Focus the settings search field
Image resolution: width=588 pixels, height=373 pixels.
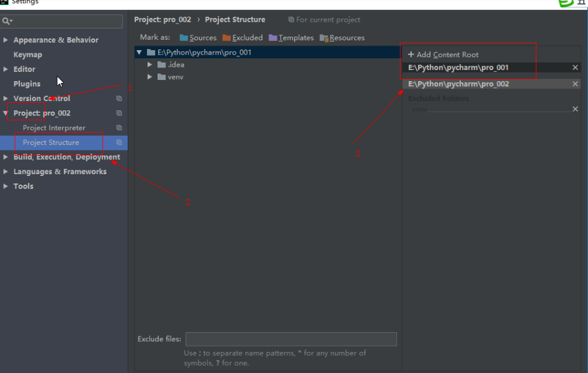[62, 21]
